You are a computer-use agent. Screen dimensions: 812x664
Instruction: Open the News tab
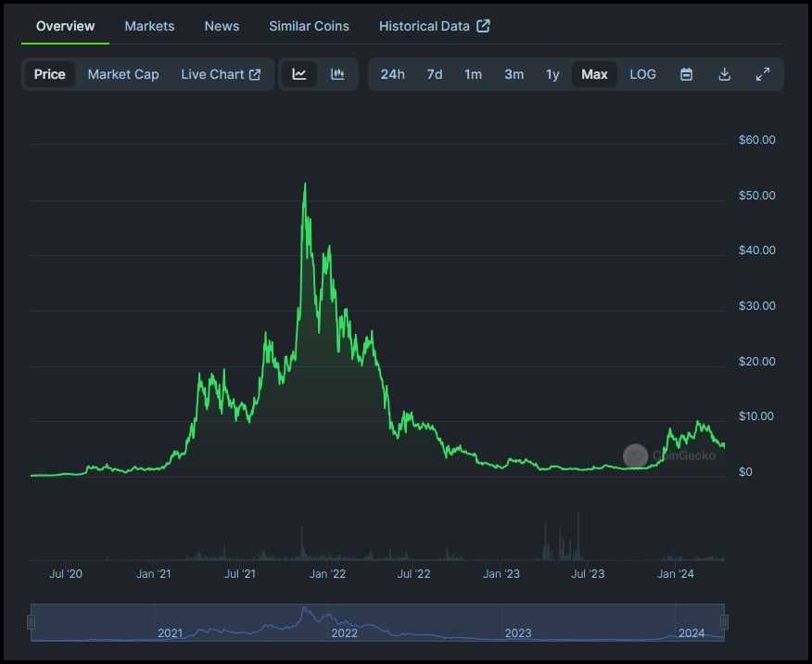(222, 26)
